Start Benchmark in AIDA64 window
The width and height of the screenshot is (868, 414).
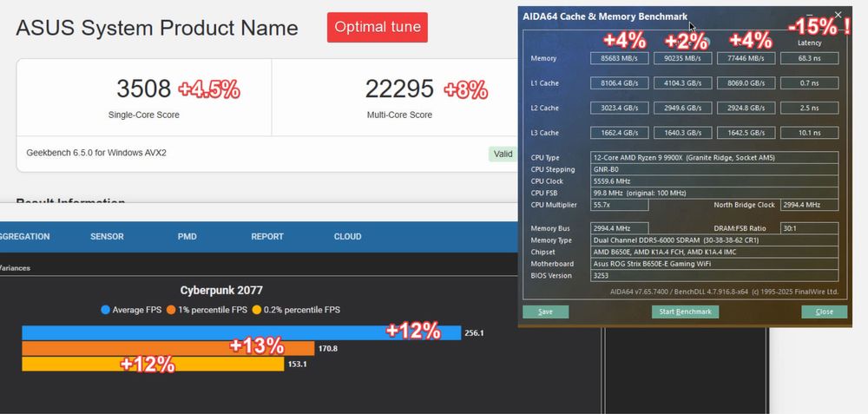[685, 312]
